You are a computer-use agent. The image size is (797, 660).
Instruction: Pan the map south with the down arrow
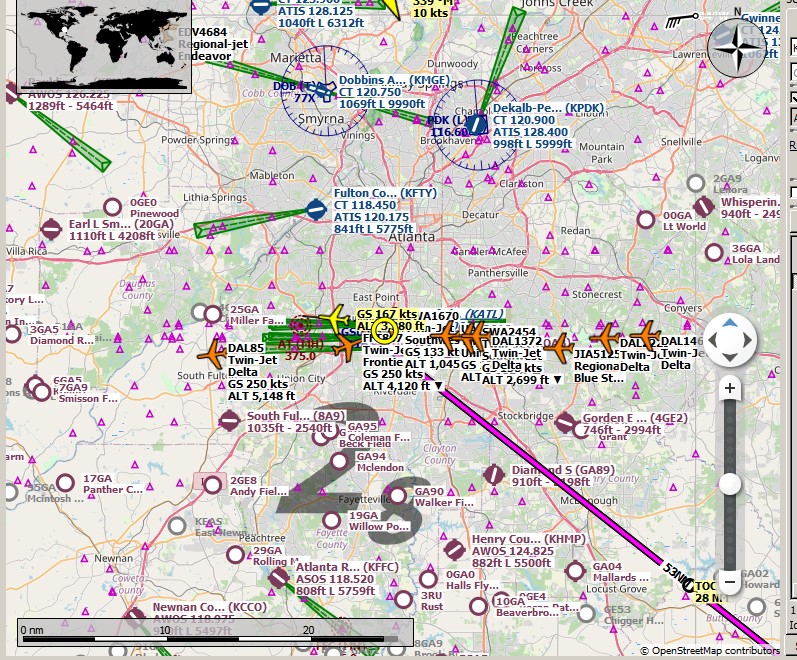coord(729,357)
